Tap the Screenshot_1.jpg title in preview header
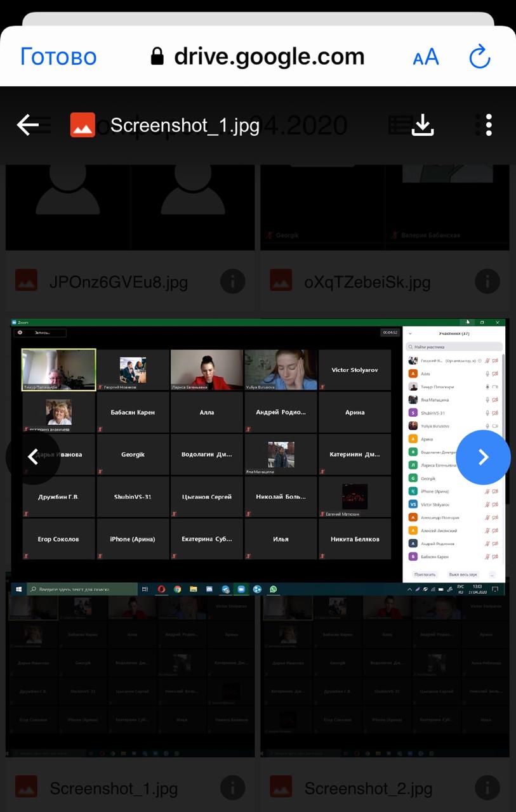 (185, 125)
